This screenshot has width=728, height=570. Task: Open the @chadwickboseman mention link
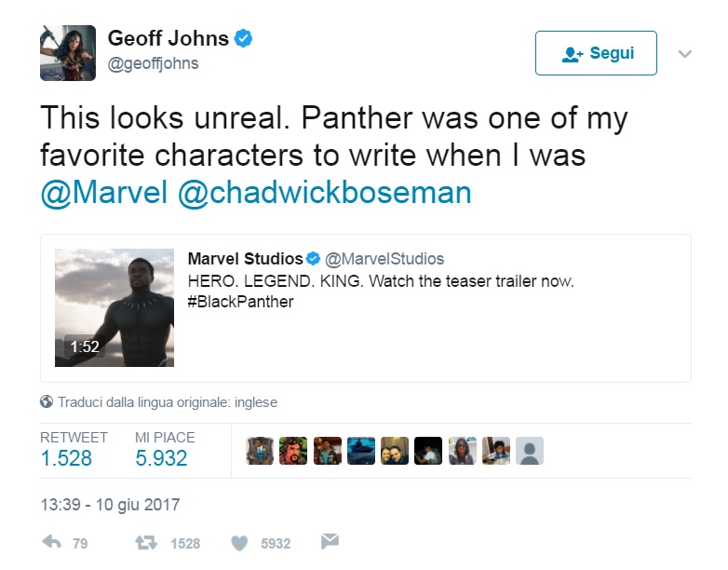click(x=325, y=192)
